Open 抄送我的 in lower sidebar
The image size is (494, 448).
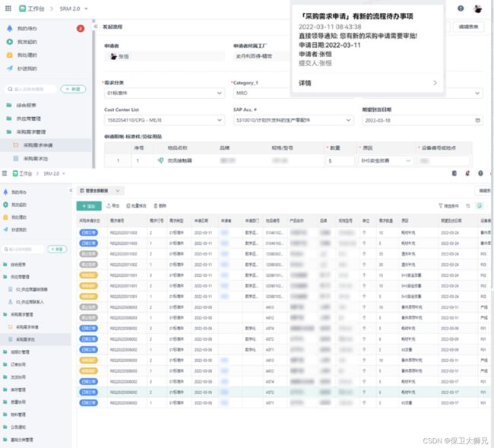15,230
